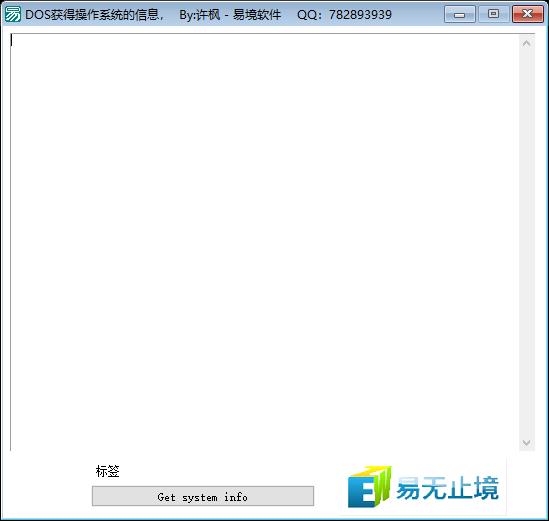Click the vertical scrollbar track

(x=526, y=243)
